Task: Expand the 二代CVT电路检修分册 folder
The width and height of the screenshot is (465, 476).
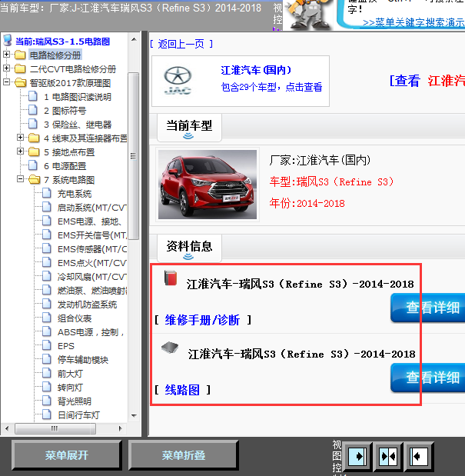Action: (x=7, y=69)
